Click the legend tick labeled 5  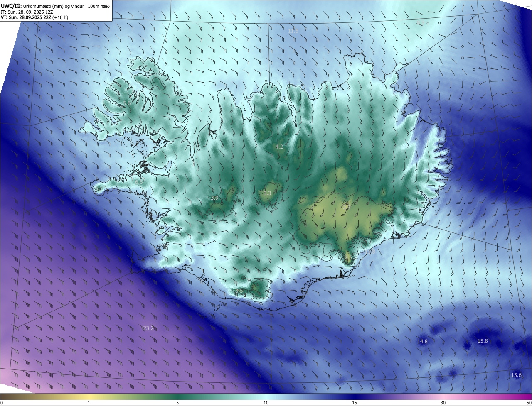tap(177, 403)
